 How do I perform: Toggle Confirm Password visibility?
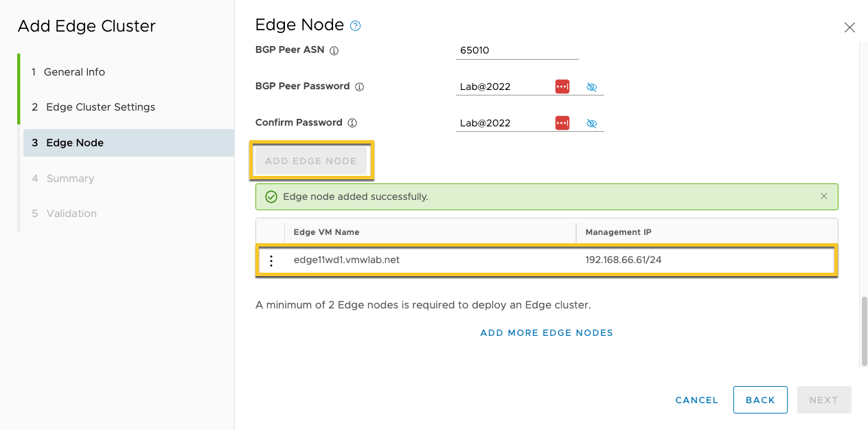592,124
